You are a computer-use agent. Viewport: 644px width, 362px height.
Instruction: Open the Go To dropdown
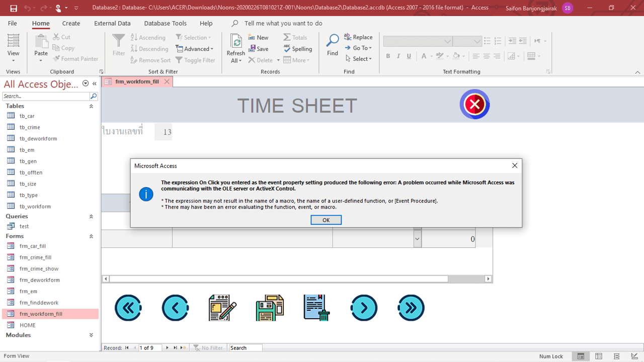pyautogui.click(x=358, y=48)
